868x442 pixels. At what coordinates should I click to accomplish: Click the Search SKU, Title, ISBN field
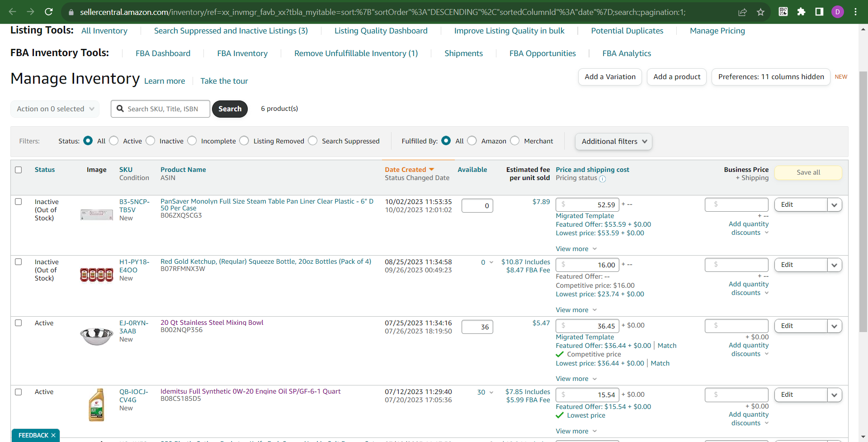pyautogui.click(x=160, y=109)
